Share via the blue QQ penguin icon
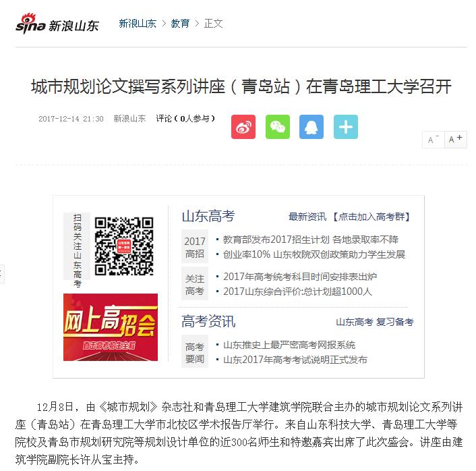This screenshot has height=471, width=476. pos(311,127)
